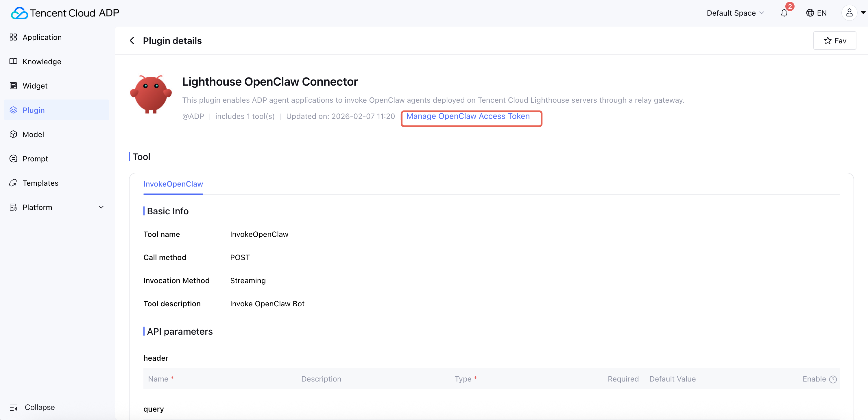Click the Widget icon in sidebar
The height and width of the screenshot is (420, 868).
pos(13,86)
